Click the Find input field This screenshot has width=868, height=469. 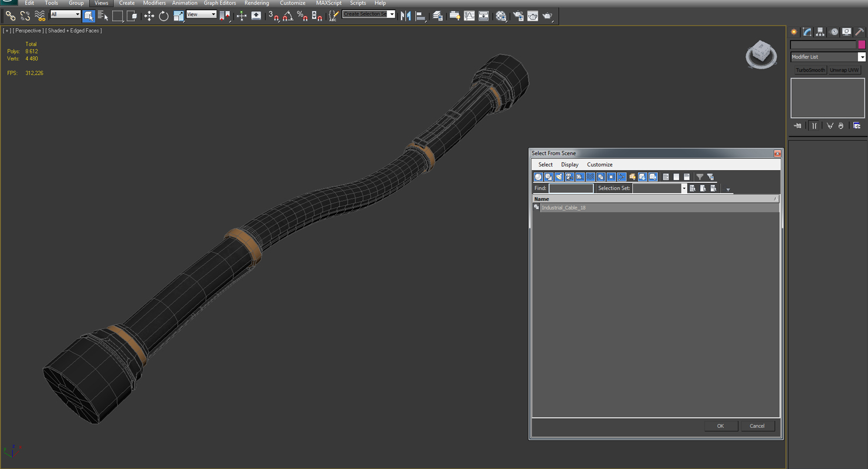click(571, 188)
